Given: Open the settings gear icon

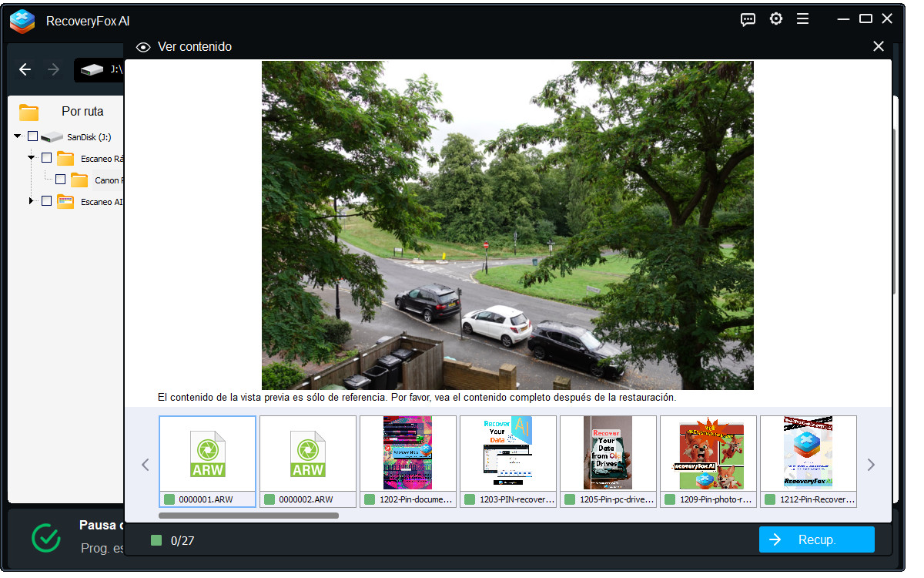Looking at the screenshot, I should click(775, 19).
